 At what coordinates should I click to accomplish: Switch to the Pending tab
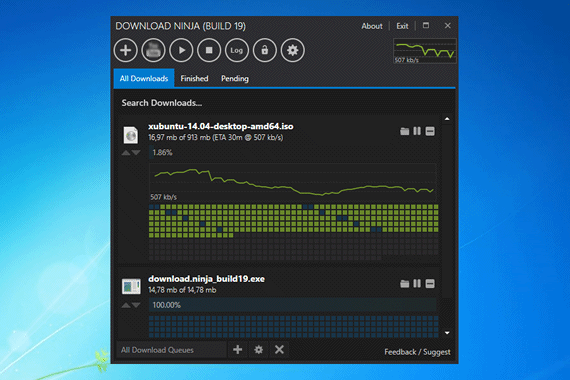(235, 78)
